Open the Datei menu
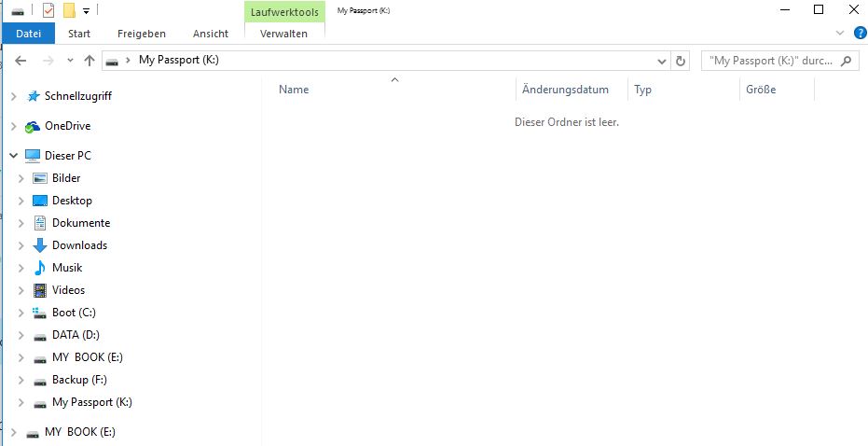The width and height of the screenshot is (868, 446). click(28, 34)
